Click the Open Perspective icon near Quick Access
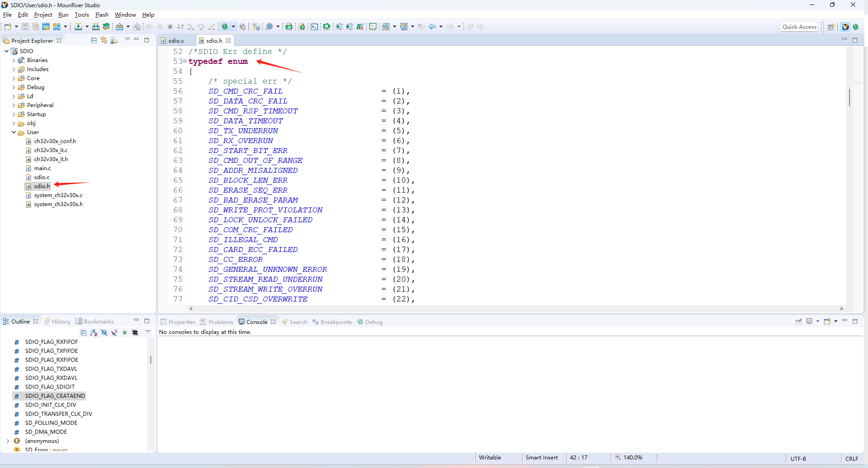The width and height of the screenshot is (868, 468). [831, 27]
